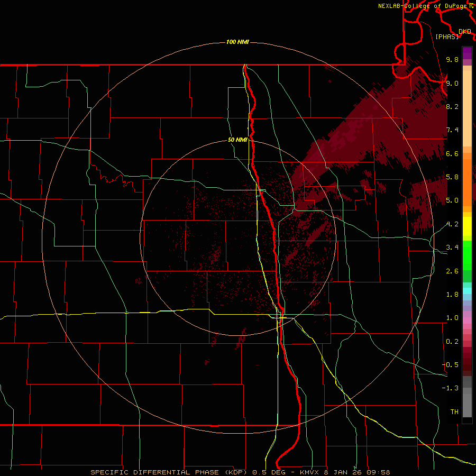Click the TH threshold label on legend
Screen dimensions: 476x476
point(454,411)
